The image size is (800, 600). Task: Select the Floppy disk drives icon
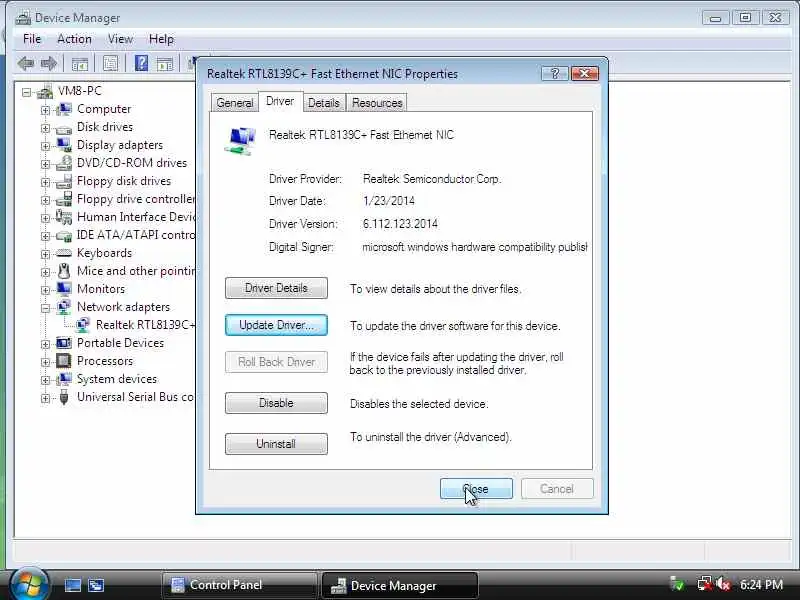click(x=64, y=181)
